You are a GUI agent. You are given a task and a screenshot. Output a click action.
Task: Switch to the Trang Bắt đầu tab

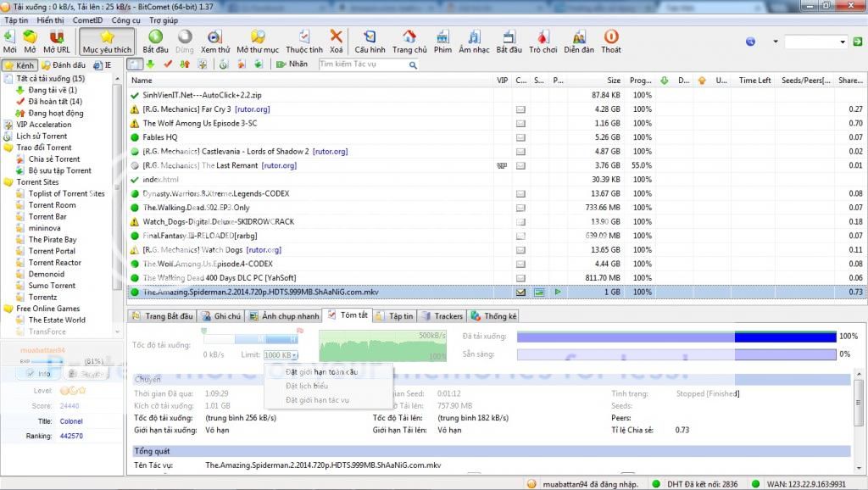(163, 316)
